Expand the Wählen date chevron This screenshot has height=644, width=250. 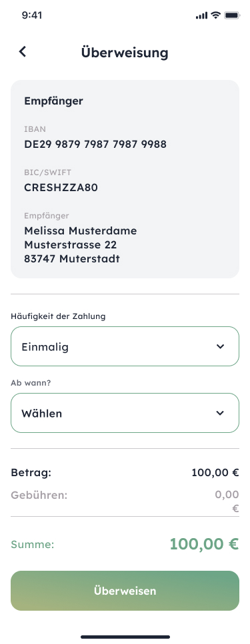coord(221,413)
